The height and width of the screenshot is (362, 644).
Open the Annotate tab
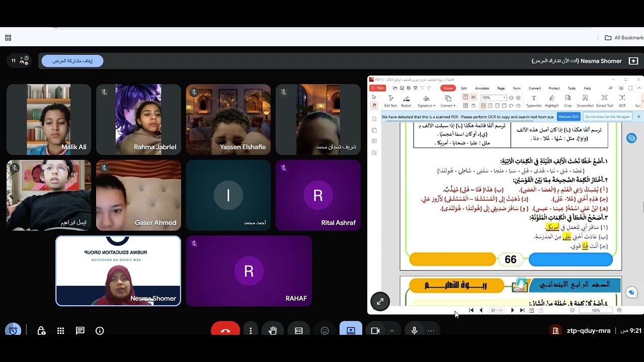(482, 88)
